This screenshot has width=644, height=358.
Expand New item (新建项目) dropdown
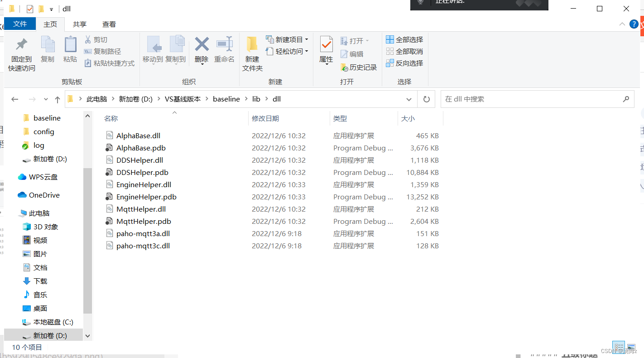(x=307, y=39)
